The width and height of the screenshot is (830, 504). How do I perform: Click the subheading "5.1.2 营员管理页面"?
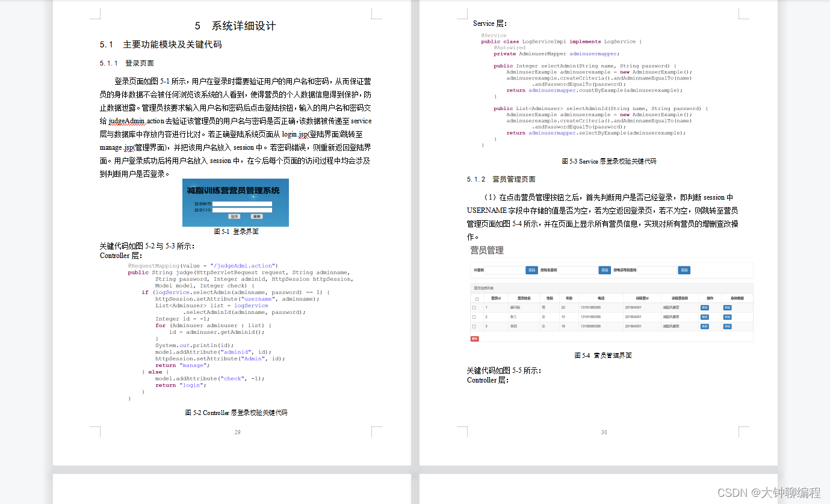tap(501, 179)
